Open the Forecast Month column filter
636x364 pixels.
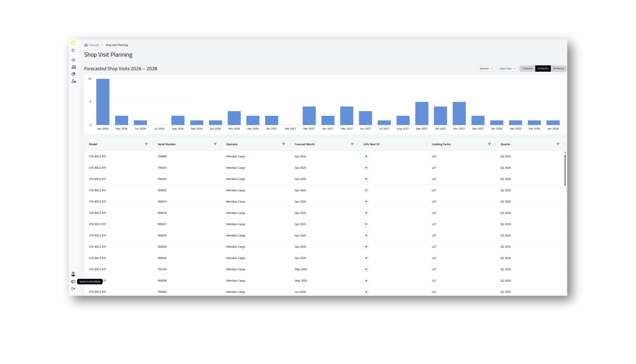pyautogui.click(x=352, y=144)
